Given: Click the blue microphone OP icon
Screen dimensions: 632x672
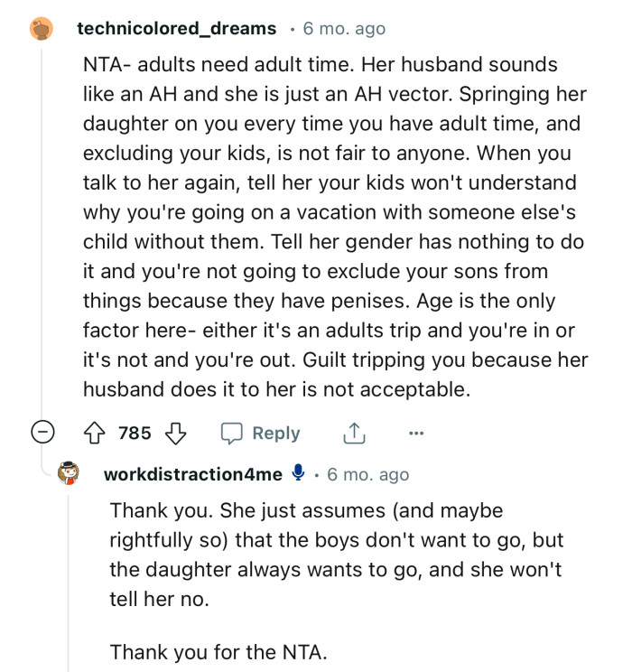Looking at the screenshot, I should pos(299,473).
